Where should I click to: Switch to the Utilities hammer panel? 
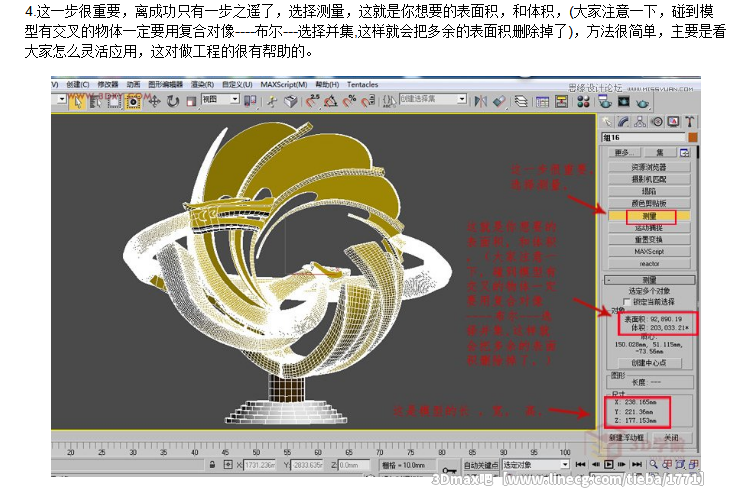[688, 121]
